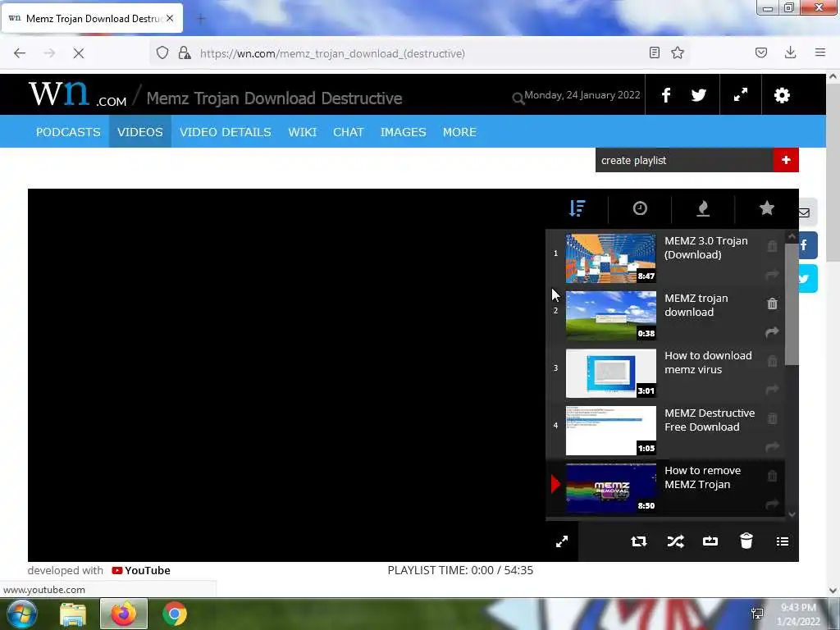Open the sort-by-order playlist icon
This screenshot has height=630, width=840.
577,208
